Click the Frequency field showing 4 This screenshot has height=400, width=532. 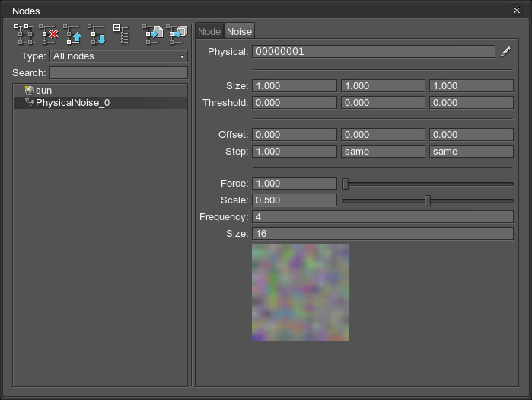pyautogui.click(x=382, y=217)
